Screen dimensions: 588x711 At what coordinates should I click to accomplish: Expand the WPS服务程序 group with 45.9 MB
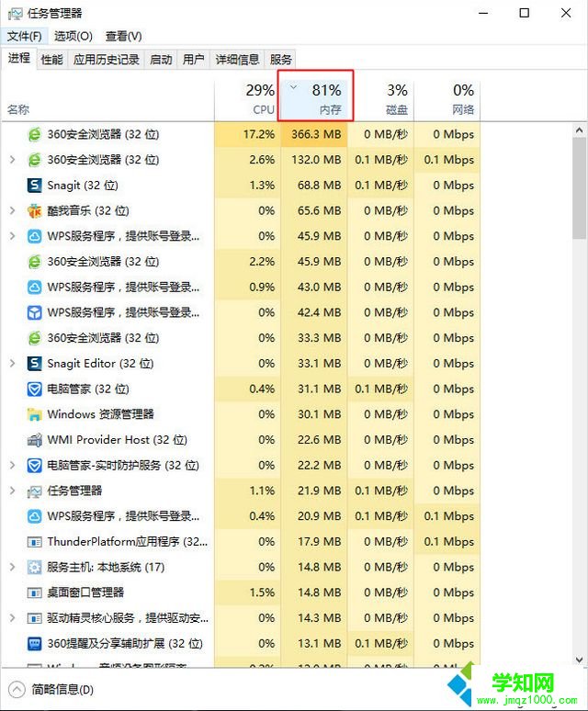[13, 236]
